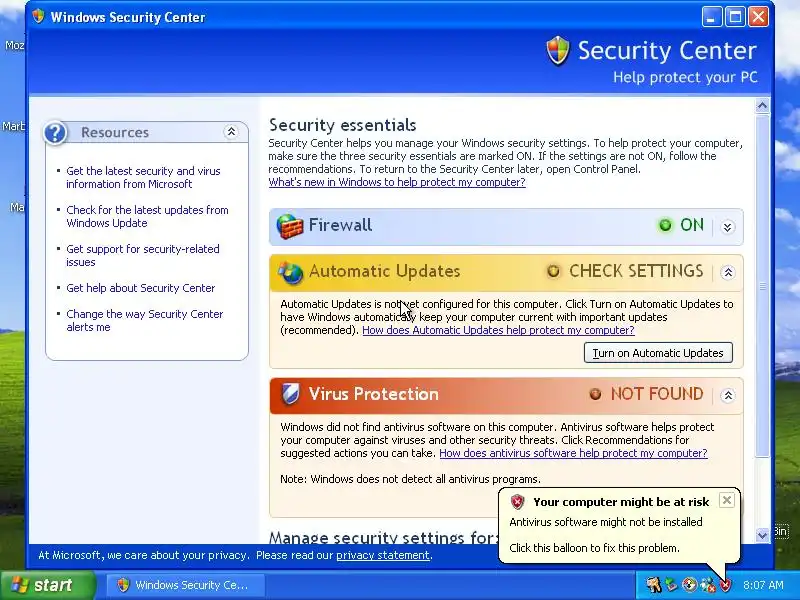
Task: Click the 'Help protect your PC' tagline
Action: pos(685,78)
